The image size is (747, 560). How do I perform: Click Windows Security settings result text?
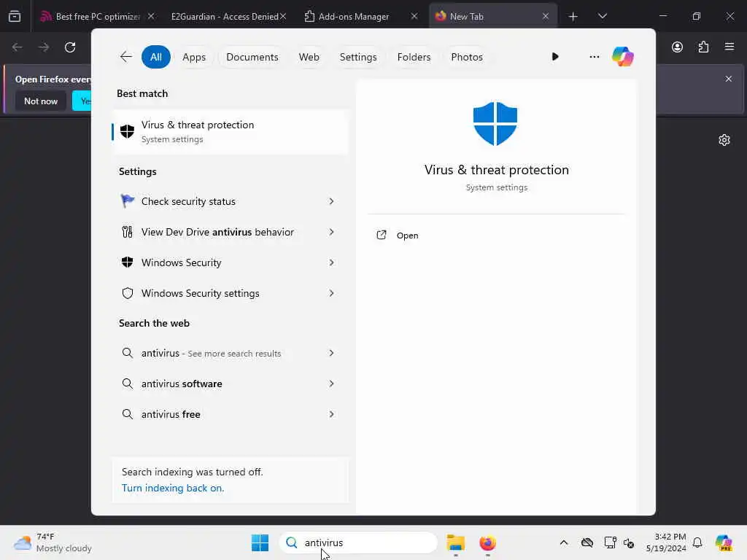point(200,293)
